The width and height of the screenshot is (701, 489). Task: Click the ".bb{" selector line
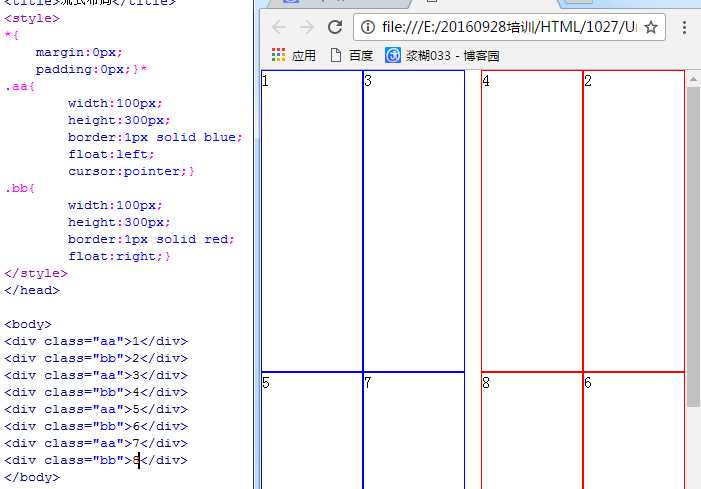click(20, 188)
